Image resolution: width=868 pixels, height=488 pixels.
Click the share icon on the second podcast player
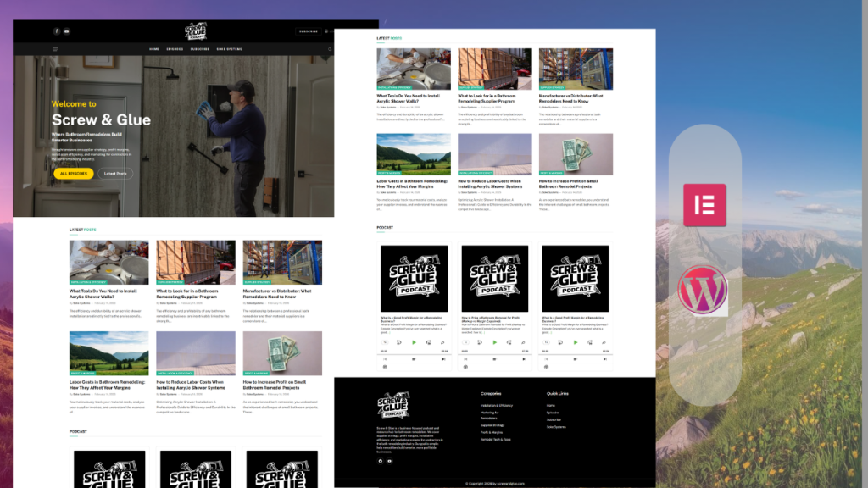[523, 342]
